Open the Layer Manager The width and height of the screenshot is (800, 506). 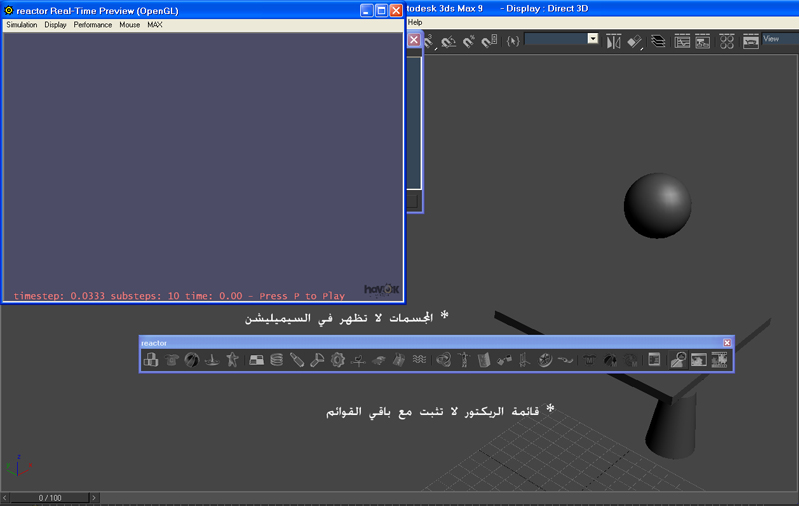[658, 41]
